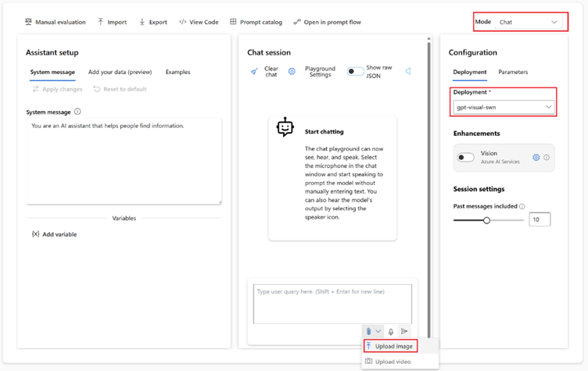Expand the attachment dropdown chevron
This screenshot has height=371, width=588.
378,331
